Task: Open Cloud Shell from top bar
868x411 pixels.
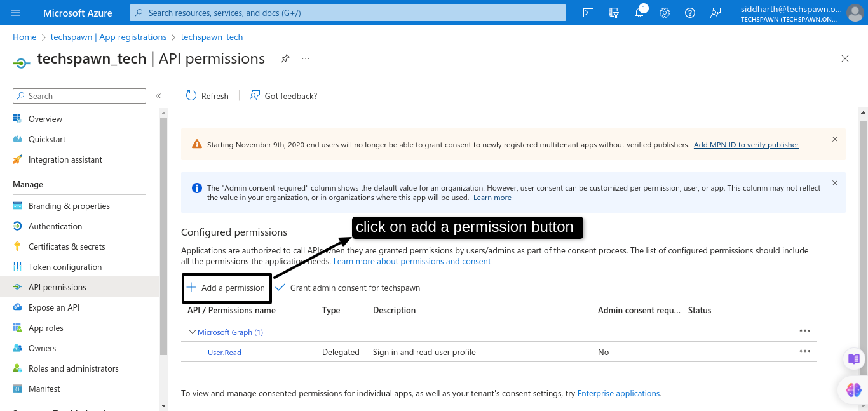Action: point(588,13)
